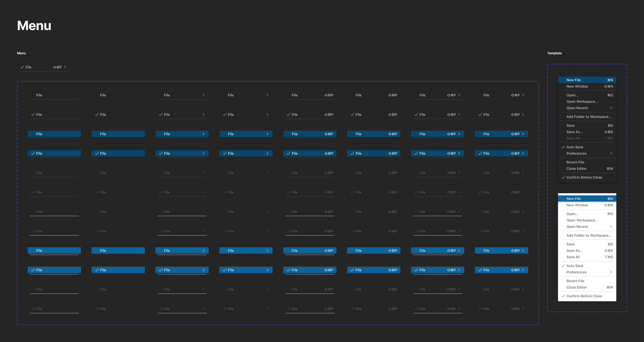Click Add Folder to Workspace... in dark template

[589, 117]
